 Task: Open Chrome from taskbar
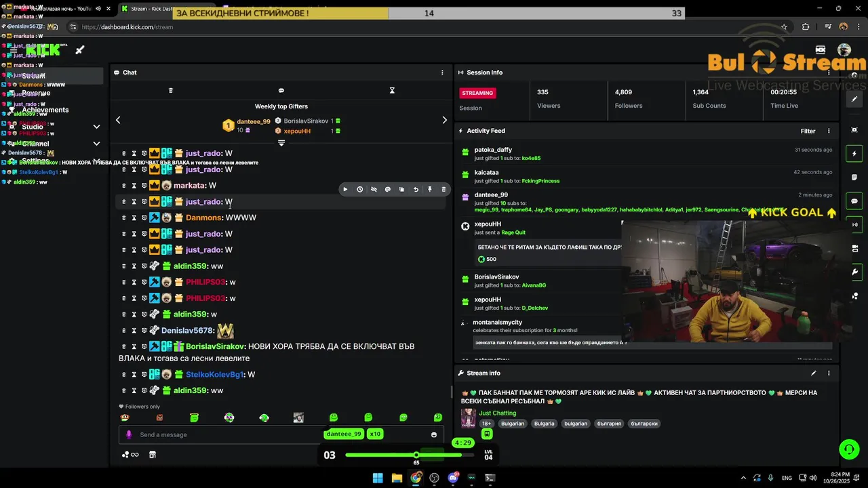(416, 478)
